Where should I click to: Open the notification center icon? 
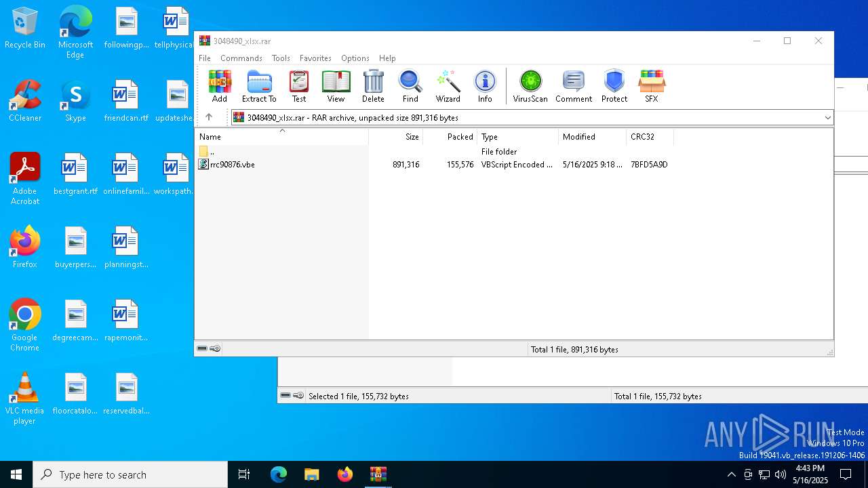coord(846,474)
